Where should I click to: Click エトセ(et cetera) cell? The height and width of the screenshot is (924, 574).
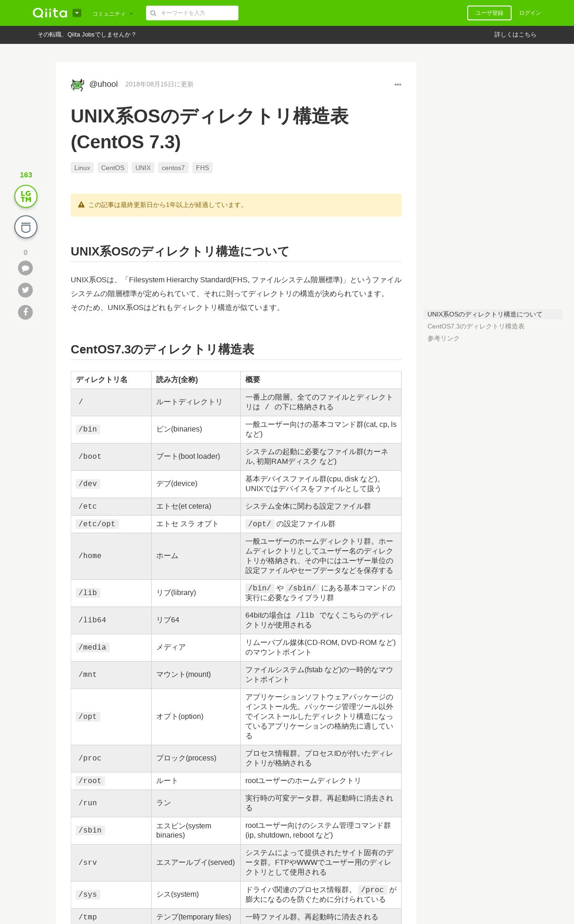tap(196, 506)
